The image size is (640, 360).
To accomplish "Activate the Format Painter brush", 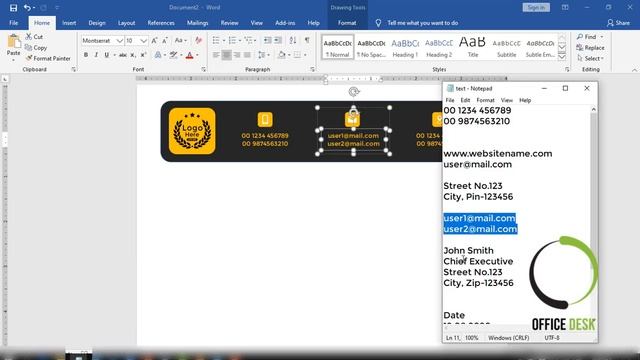I will click(29, 58).
